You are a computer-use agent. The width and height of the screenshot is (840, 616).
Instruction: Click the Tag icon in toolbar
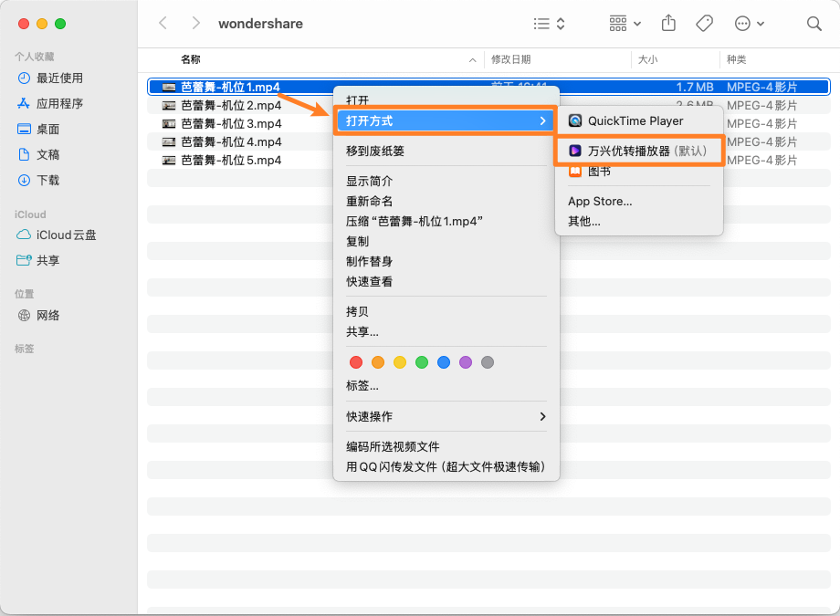(x=704, y=24)
